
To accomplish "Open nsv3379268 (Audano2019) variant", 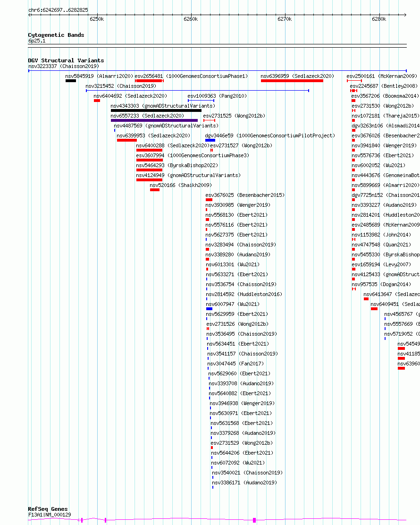I will pyautogui.click(x=243, y=433).
